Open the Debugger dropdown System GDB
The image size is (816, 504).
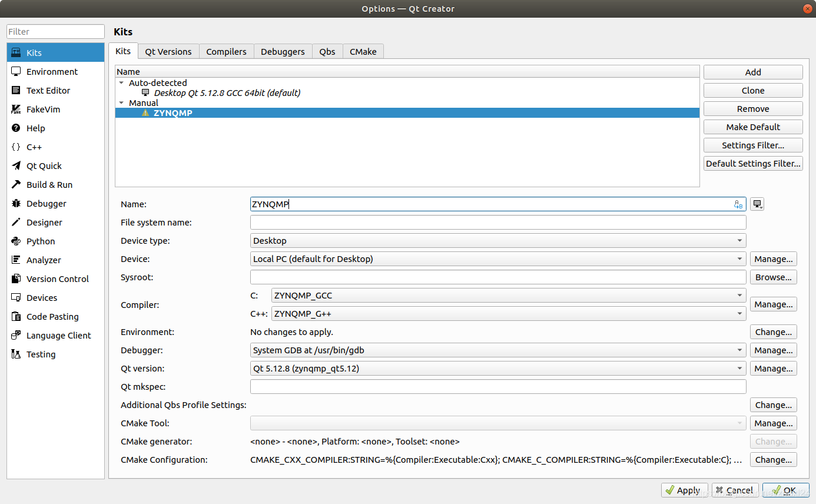pyautogui.click(x=498, y=350)
